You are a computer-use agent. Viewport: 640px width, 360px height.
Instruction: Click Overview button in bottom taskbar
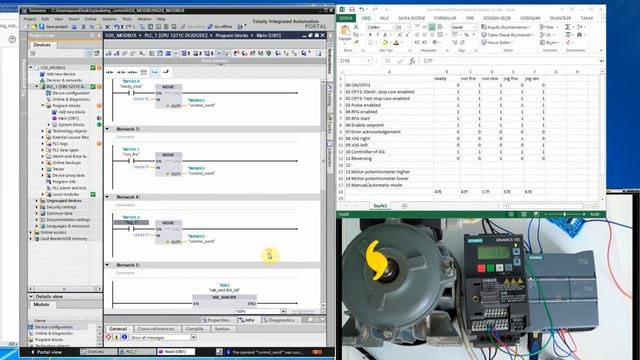click(x=98, y=351)
